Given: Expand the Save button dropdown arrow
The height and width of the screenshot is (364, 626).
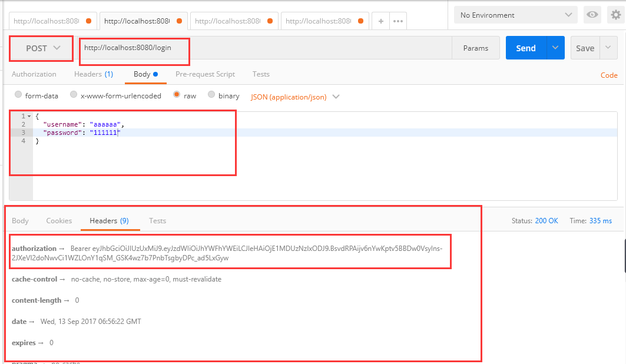Looking at the screenshot, I should pos(608,48).
